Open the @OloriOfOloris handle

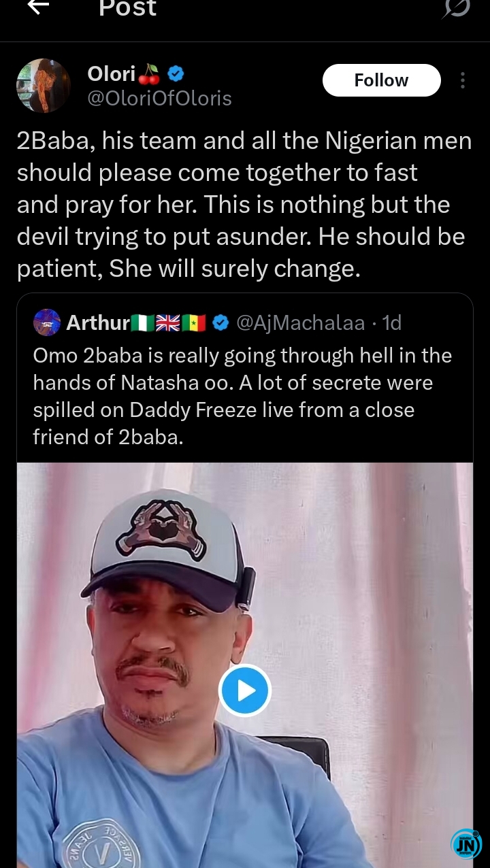click(x=159, y=99)
